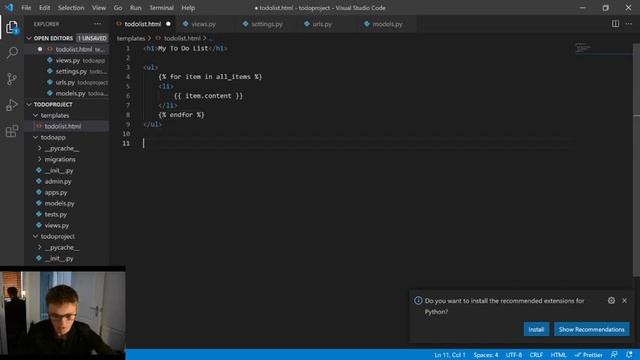Switch to the settings.py tab
This screenshot has height=360, width=640.
click(267, 24)
